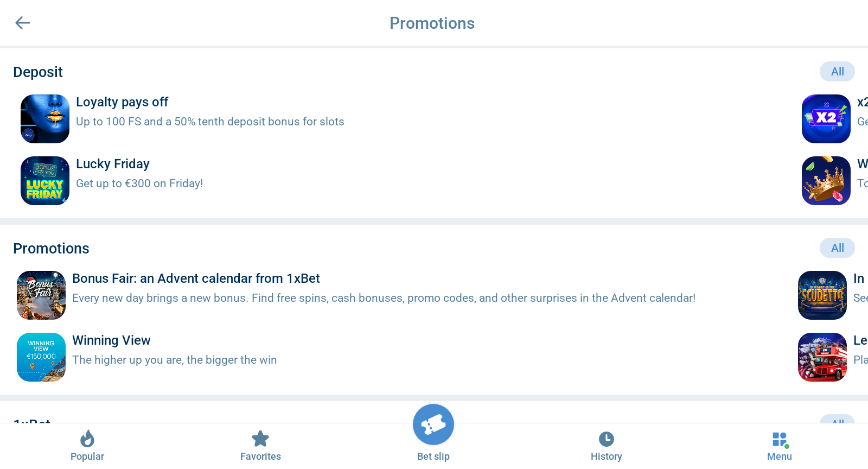Open the Loyalty pays off title
Image resolution: width=868 pixels, height=469 pixels.
click(122, 102)
